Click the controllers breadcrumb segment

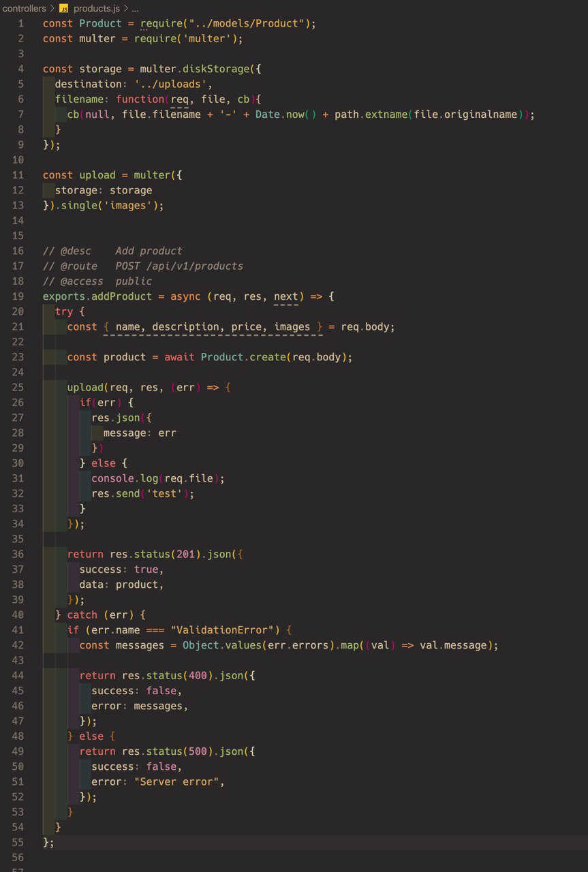coord(24,9)
